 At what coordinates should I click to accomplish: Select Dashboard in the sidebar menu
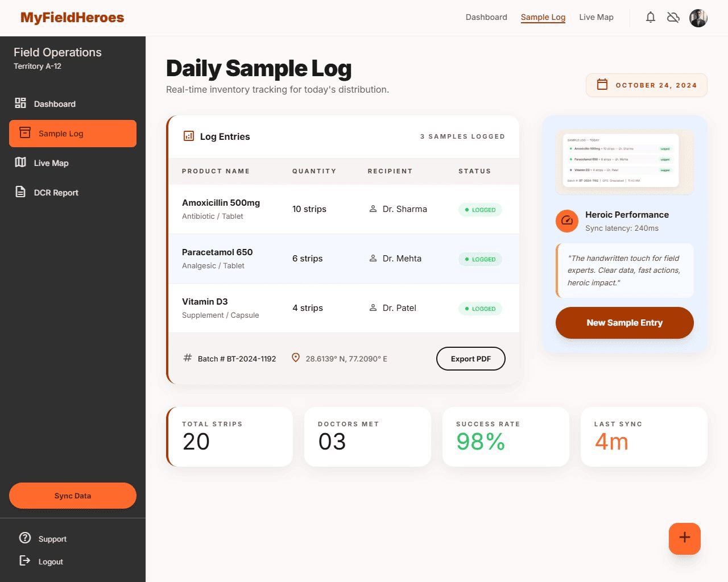73,104
